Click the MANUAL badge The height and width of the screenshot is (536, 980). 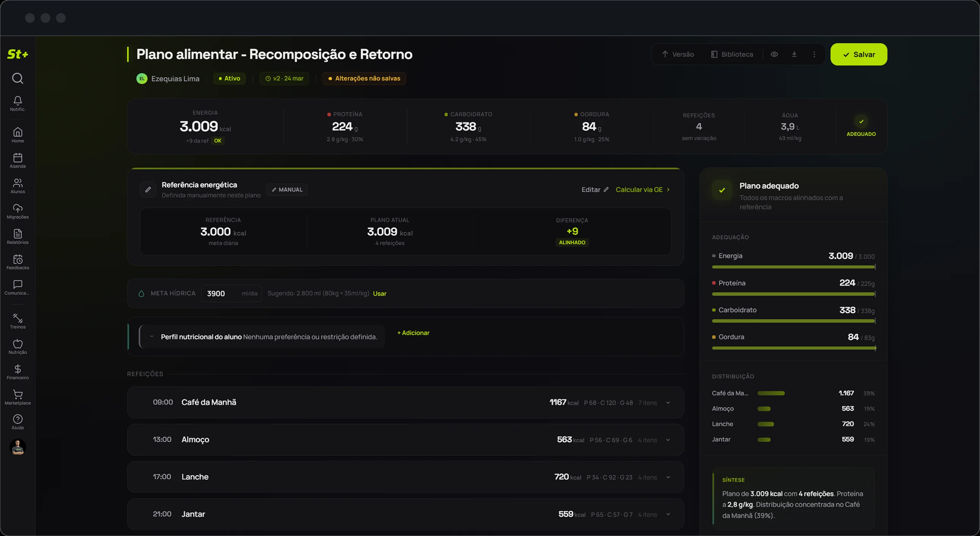pos(287,190)
